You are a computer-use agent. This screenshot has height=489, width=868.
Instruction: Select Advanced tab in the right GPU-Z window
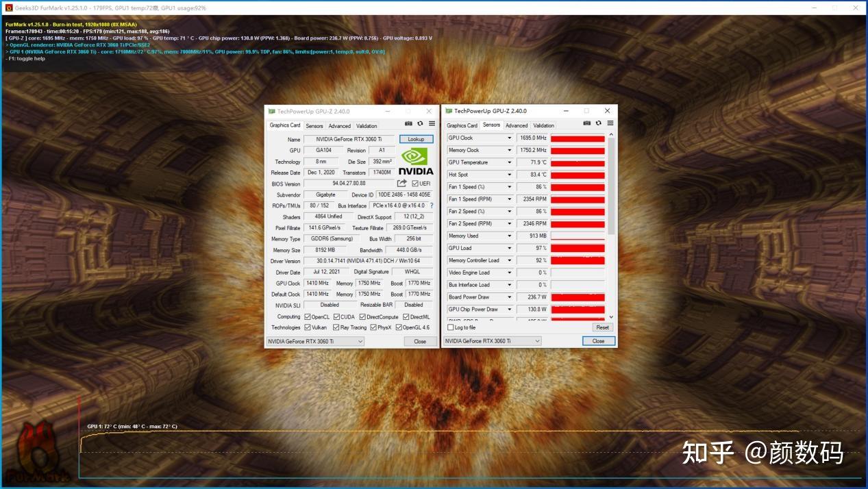click(x=517, y=125)
